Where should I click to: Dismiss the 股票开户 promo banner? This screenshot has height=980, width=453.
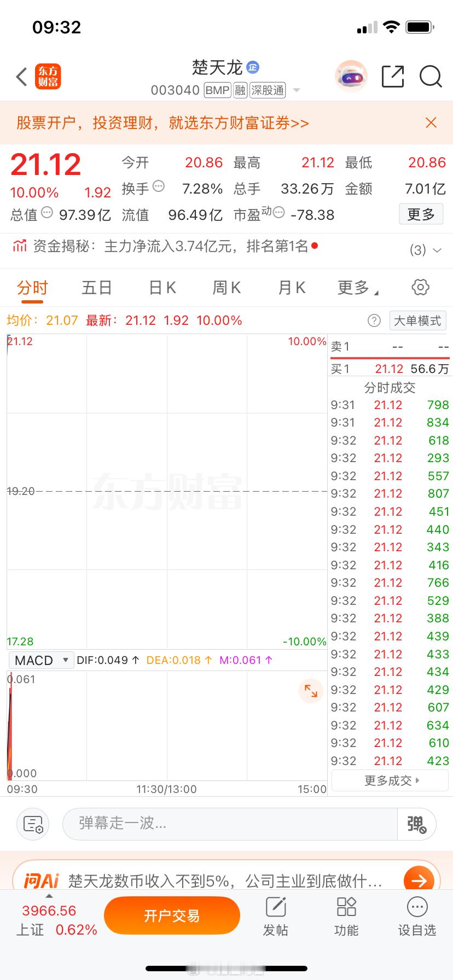[431, 122]
